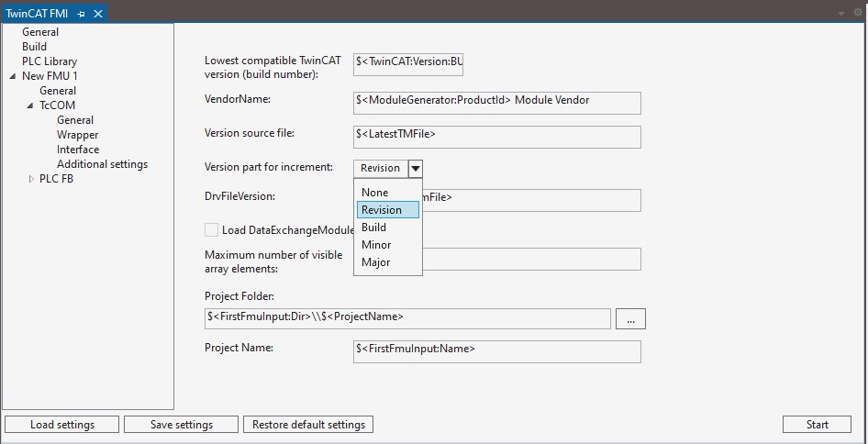Click the Revision value in the combo box
Viewport: 868px width, 444px height.
click(381, 168)
